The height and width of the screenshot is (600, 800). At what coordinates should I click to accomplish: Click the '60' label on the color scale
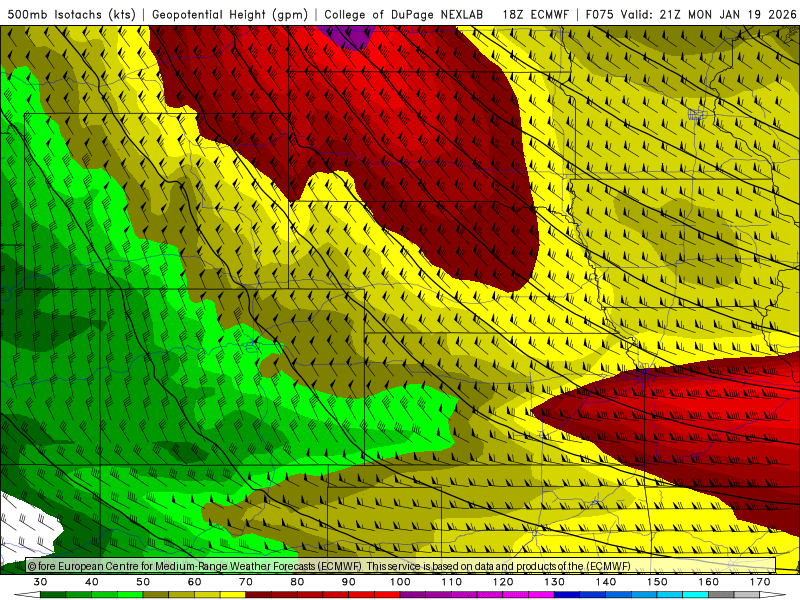(194, 582)
